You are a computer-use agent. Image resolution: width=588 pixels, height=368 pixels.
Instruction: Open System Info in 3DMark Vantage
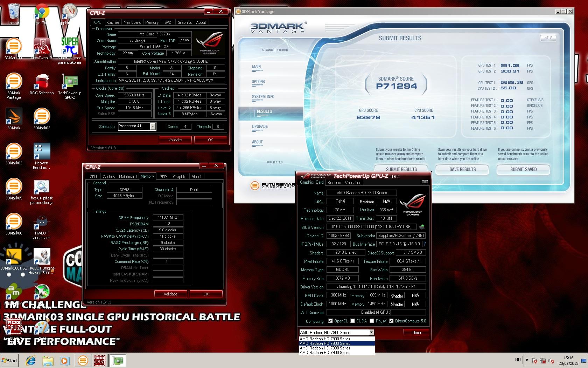pyautogui.click(x=263, y=97)
